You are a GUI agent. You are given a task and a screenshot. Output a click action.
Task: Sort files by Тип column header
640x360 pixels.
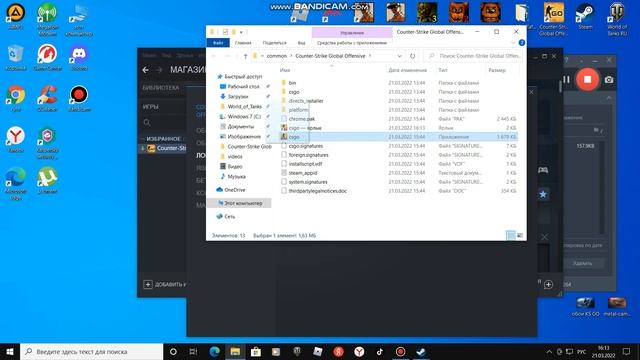(443, 70)
